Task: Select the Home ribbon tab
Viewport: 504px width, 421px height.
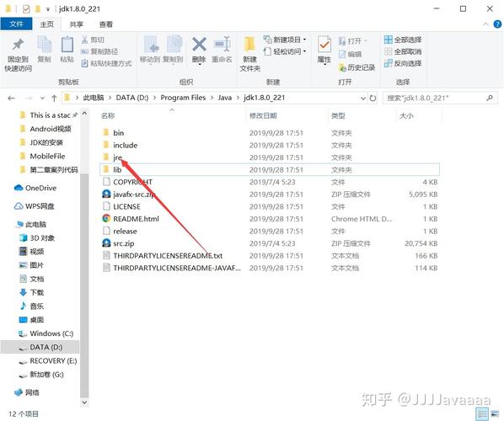Action: (x=47, y=24)
